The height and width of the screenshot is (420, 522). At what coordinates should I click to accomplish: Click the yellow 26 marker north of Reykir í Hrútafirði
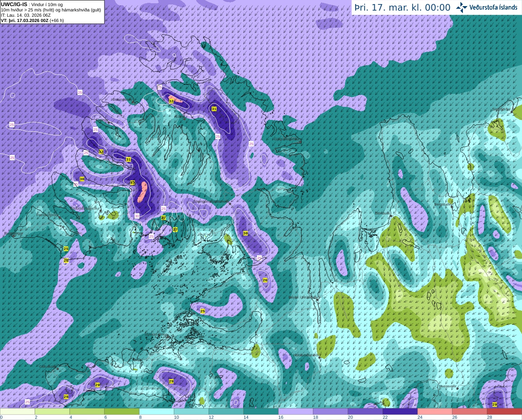(x=265, y=280)
